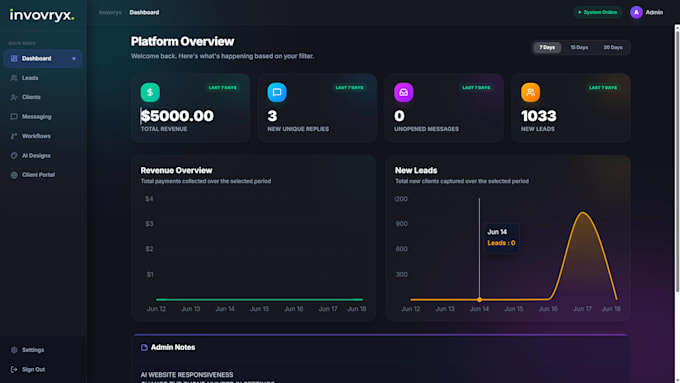Viewport: 680px width, 383px height.
Task: Switch to the 30 Days filter
Action: (x=613, y=47)
